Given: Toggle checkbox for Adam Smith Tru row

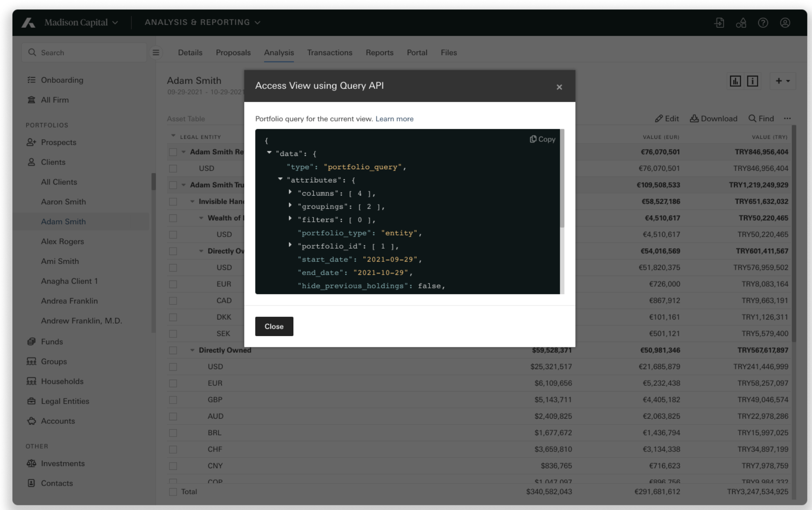Looking at the screenshot, I should click(x=173, y=185).
